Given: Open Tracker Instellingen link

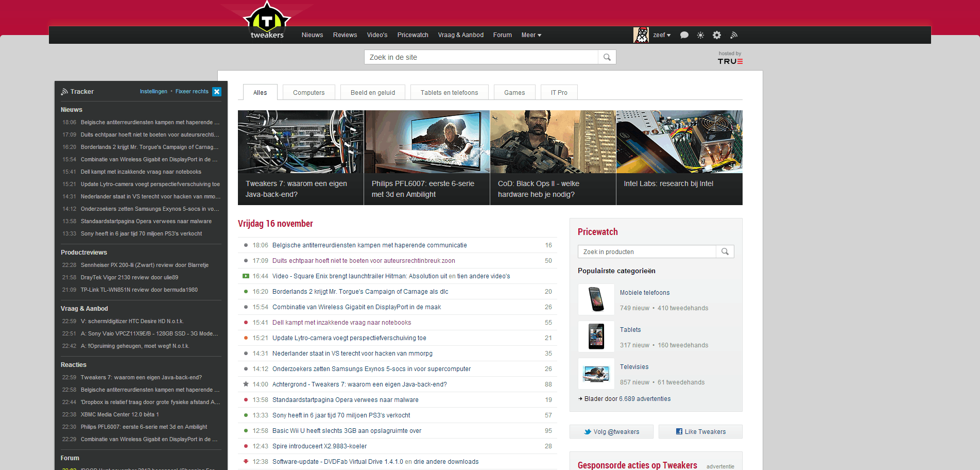Looking at the screenshot, I should [153, 91].
